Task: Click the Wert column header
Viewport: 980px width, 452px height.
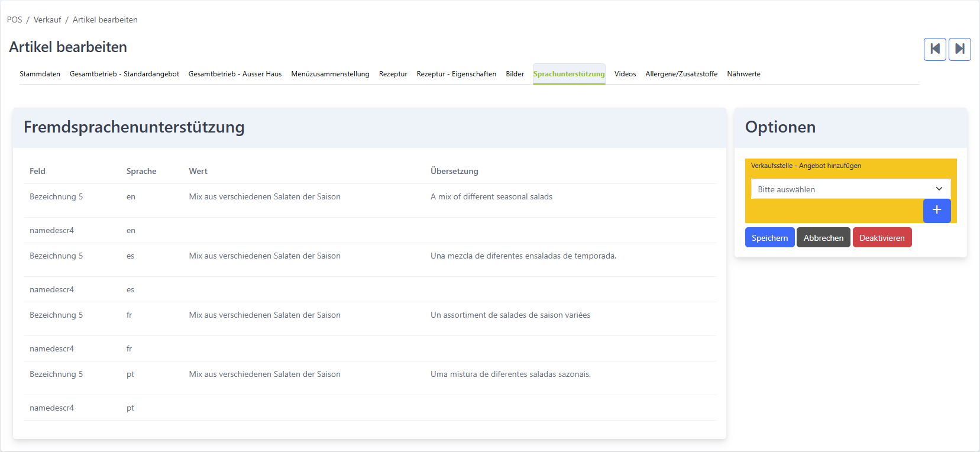Action: [x=198, y=171]
